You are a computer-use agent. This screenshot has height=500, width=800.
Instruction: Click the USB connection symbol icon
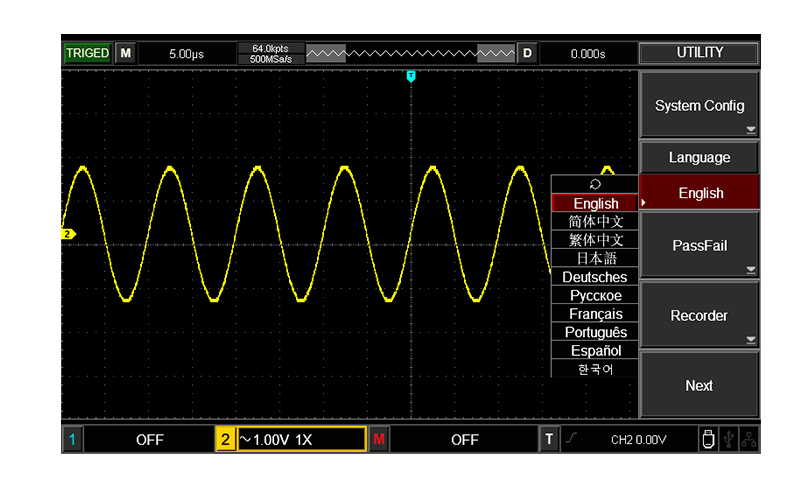[728, 439]
